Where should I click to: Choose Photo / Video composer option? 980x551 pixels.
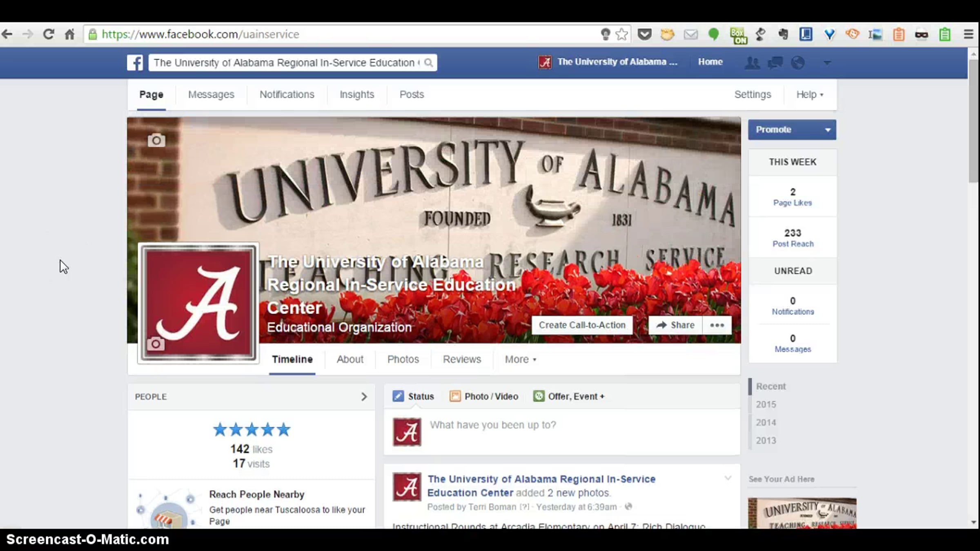coord(484,396)
